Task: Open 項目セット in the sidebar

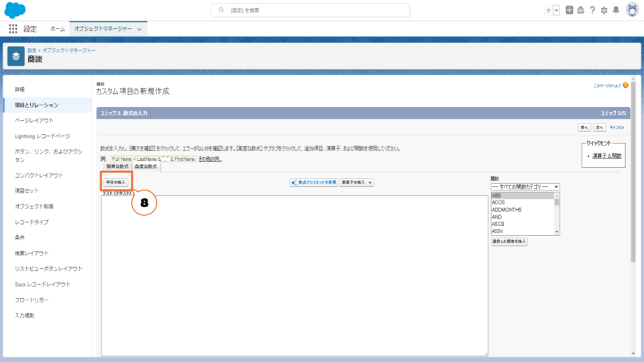Action: [27, 190]
